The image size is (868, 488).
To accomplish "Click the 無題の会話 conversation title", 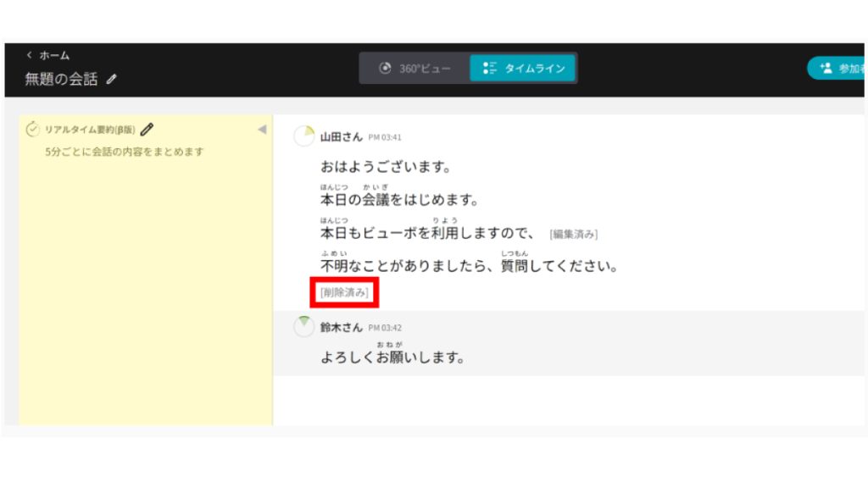I will coord(61,80).
